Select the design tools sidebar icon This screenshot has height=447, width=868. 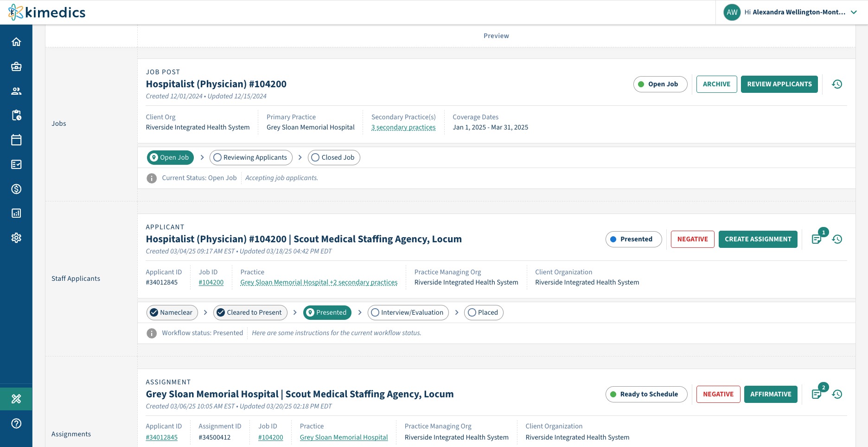pos(16,399)
